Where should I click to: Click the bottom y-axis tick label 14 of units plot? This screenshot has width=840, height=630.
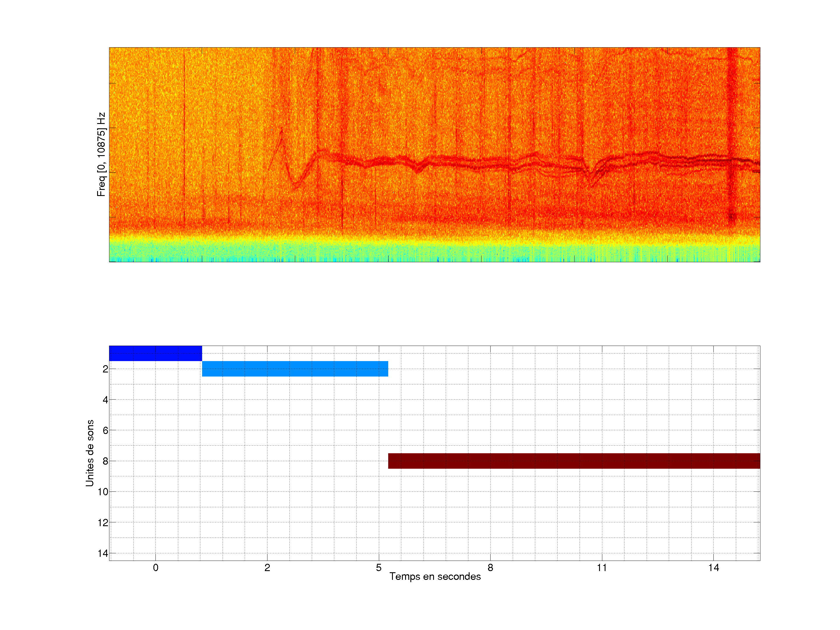point(103,553)
